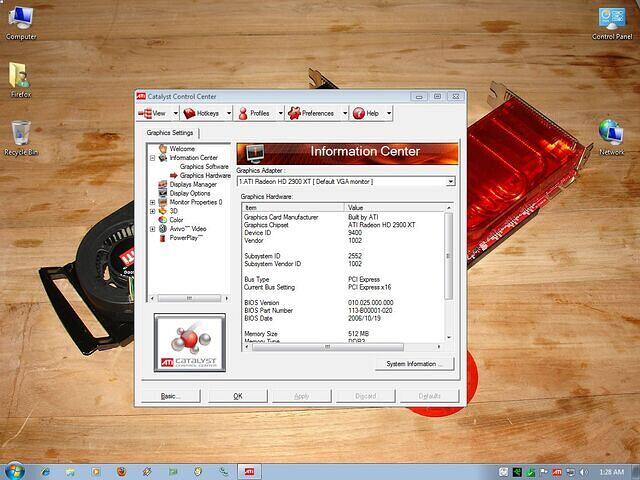This screenshot has width=640, height=480.
Task: Select the Bus Type row
Action: coord(344,279)
